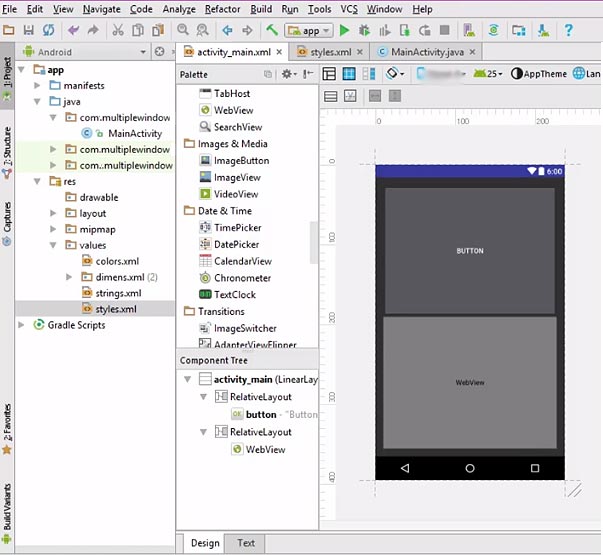The height and width of the screenshot is (555, 603).
Task: Show Design plus Blueprint icon
Action: pyautogui.click(x=369, y=73)
